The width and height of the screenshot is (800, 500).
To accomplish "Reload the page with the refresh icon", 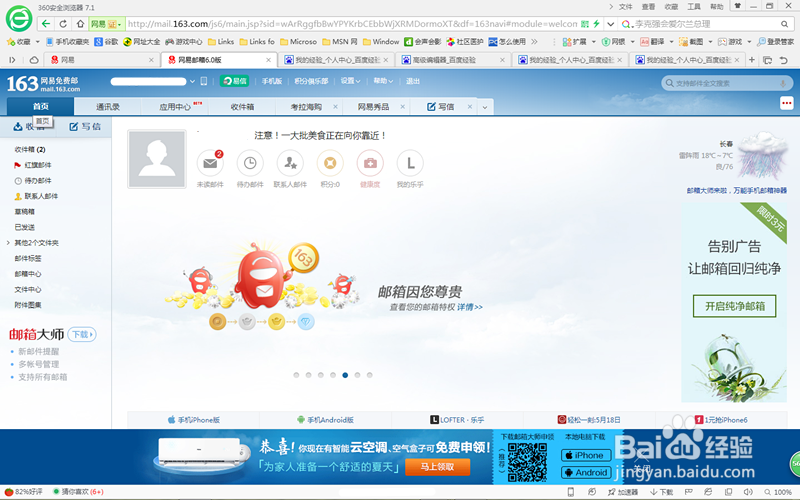I will pyautogui.click(x=63, y=24).
